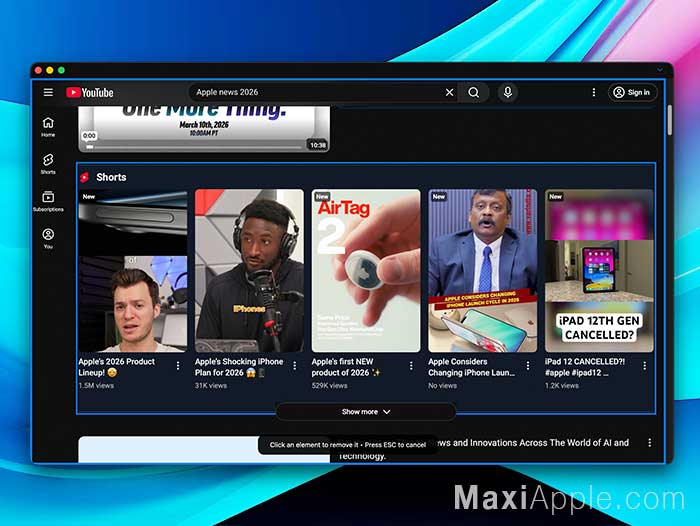This screenshot has width=700, height=526.
Task: Click the No views text
Action: [442, 385]
